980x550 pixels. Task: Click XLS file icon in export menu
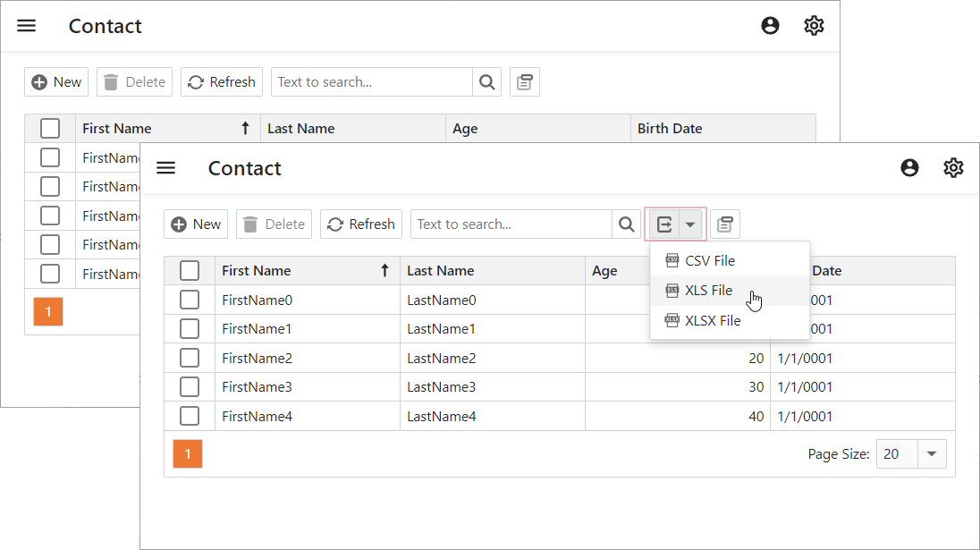(672, 291)
